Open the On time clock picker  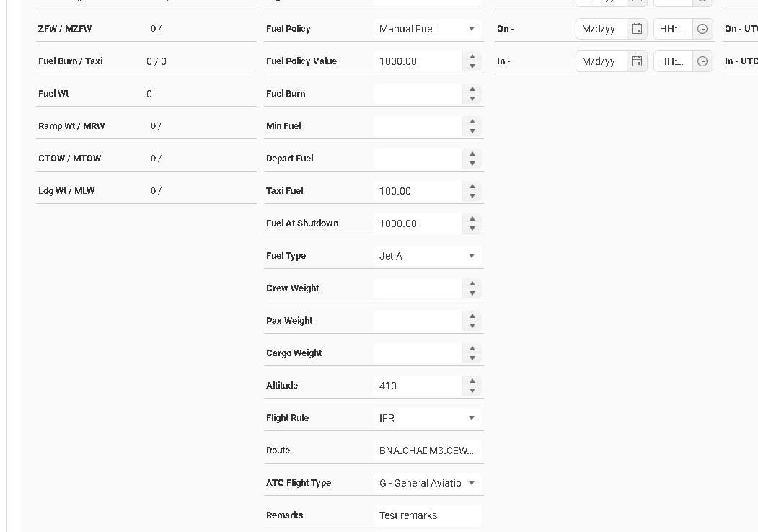pos(702,29)
